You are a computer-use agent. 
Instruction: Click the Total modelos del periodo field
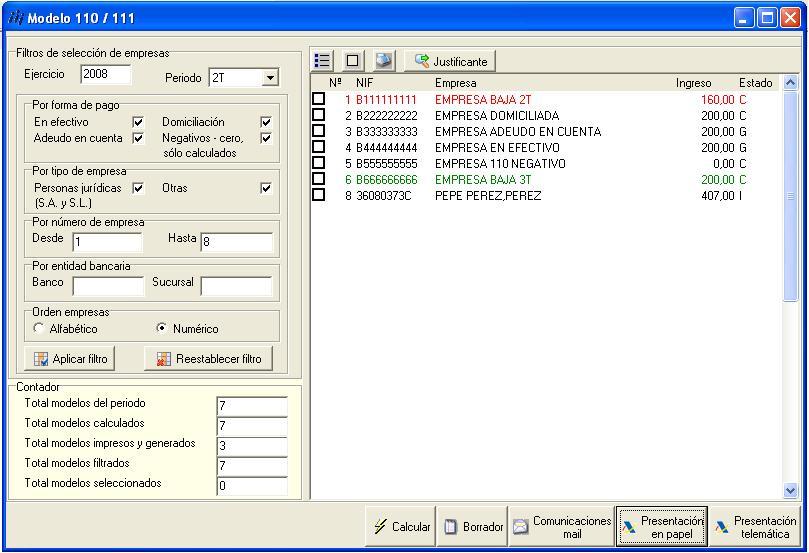coord(252,405)
